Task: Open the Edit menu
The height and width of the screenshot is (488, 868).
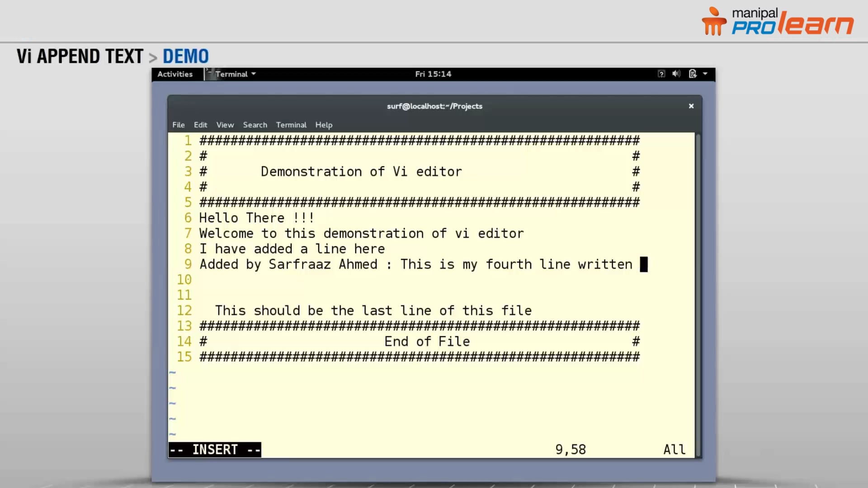Action: tap(200, 125)
